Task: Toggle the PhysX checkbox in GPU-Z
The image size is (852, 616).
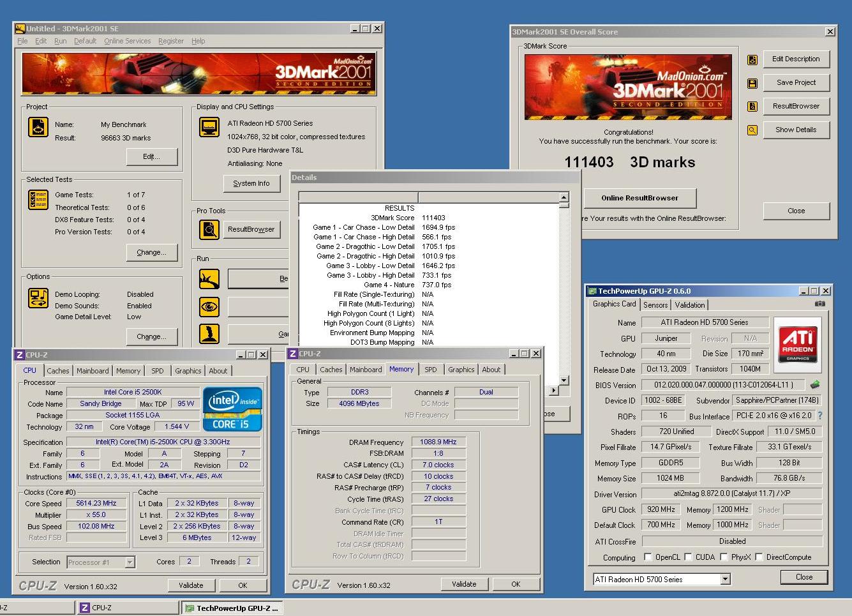Action: click(724, 557)
